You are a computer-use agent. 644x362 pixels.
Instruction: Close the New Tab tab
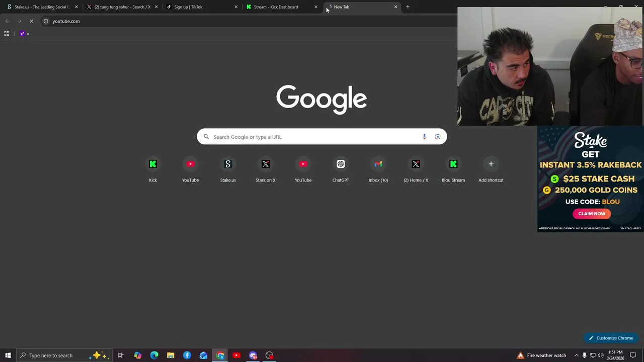pos(395,7)
